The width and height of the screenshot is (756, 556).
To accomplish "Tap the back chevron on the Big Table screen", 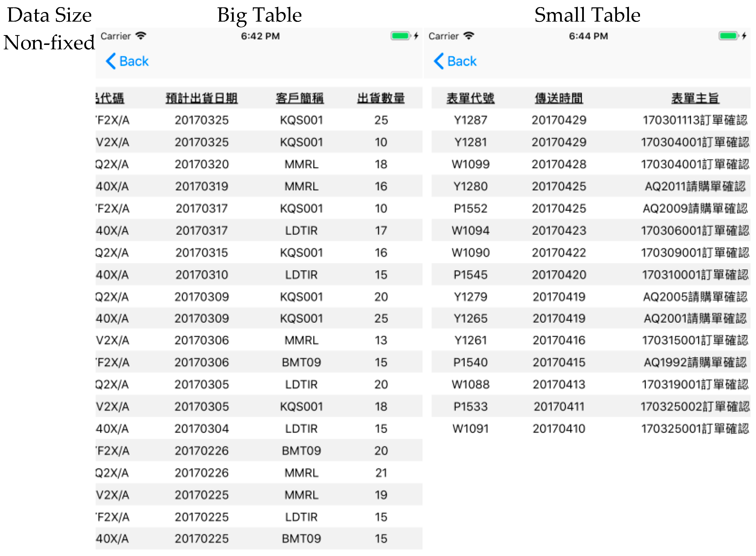I will [111, 61].
